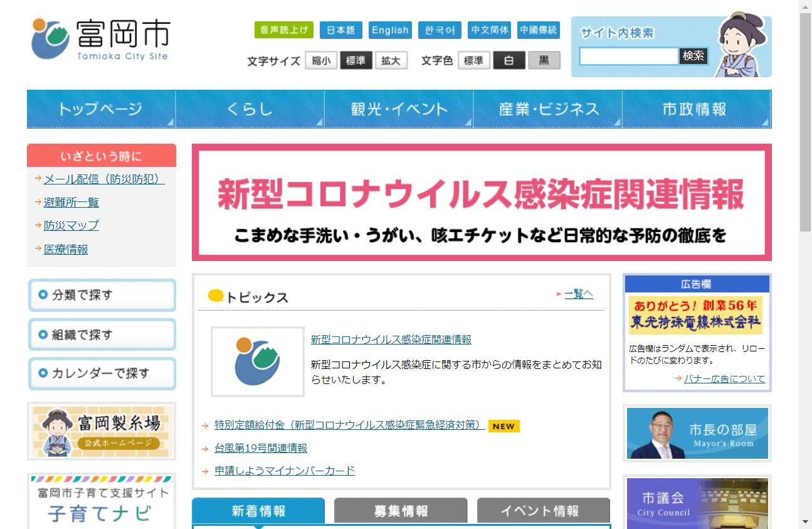Set text size to 拡大
This screenshot has height=529, width=812.
391,61
